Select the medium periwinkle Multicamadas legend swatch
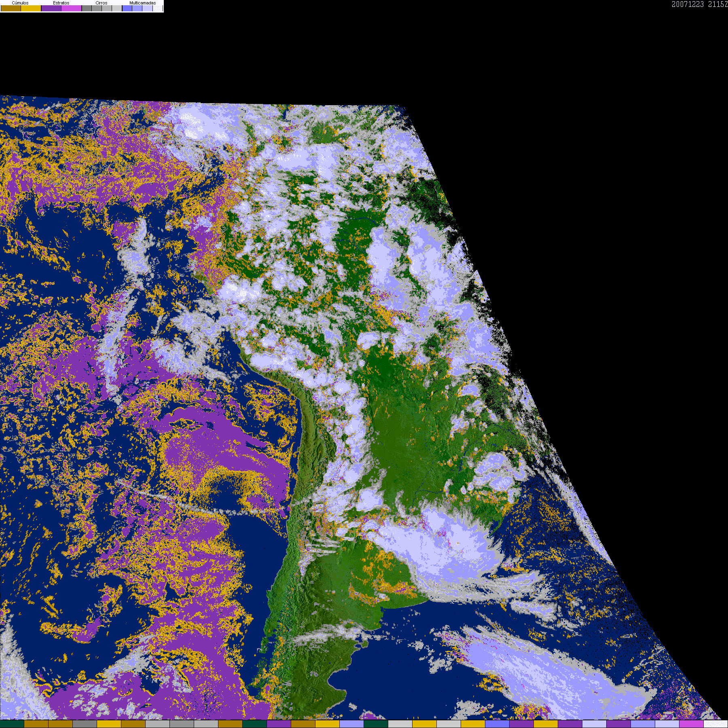The height and width of the screenshot is (728, 728). pos(138,8)
